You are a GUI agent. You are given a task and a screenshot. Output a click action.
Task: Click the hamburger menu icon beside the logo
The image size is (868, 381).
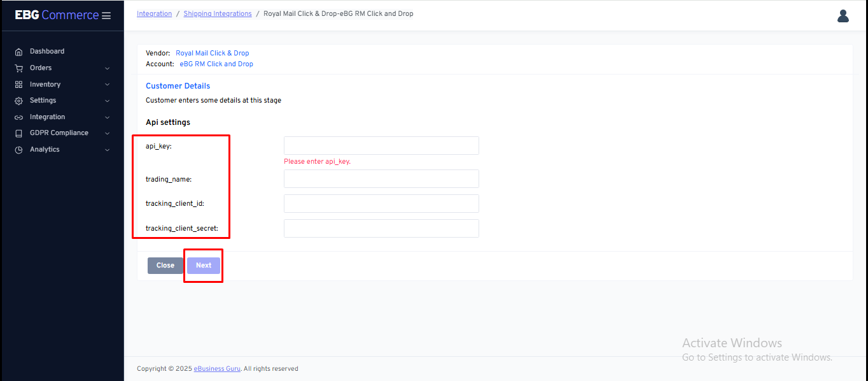point(106,15)
